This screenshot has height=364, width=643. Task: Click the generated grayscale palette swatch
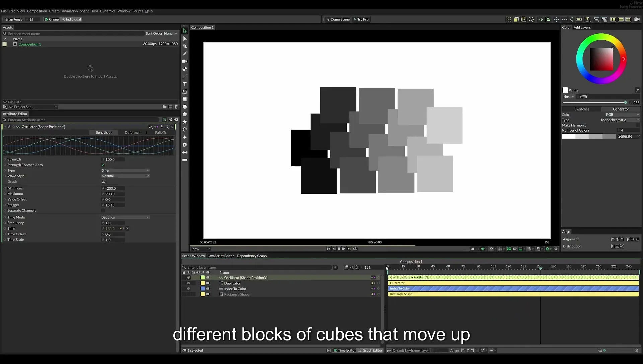tap(588, 136)
